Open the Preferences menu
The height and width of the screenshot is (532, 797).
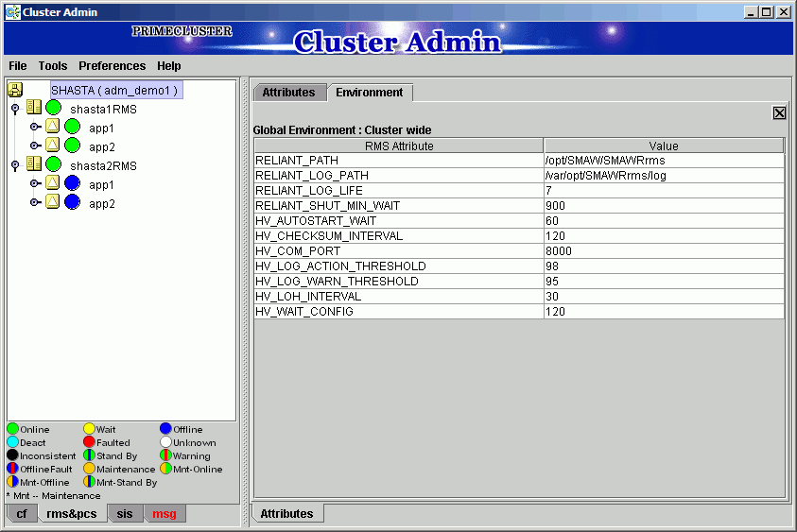tap(112, 66)
